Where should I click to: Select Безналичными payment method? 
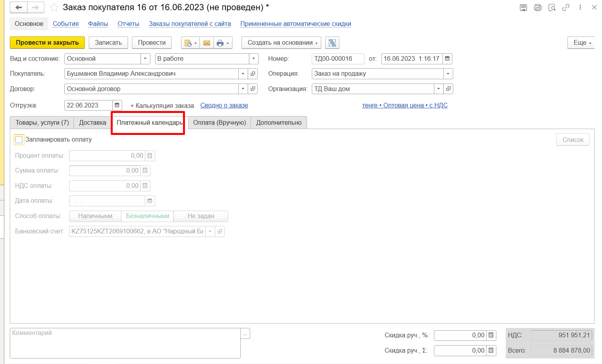click(148, 216)
